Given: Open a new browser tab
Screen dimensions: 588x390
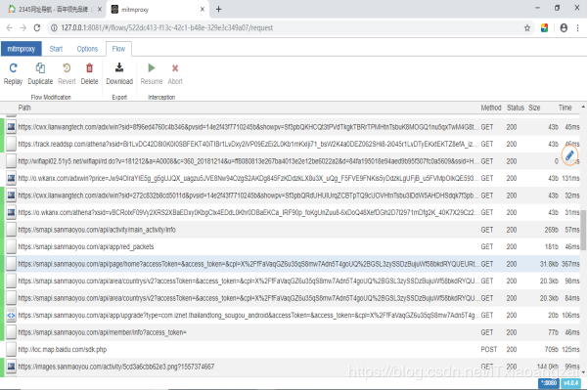Looking at the screenshot, I should click(x=218, y=10).
